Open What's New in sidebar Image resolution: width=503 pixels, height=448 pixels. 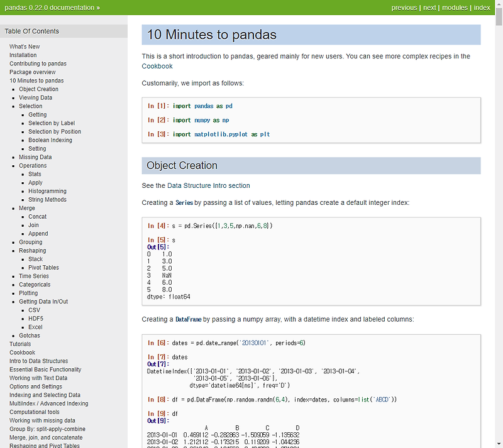[x=25, y=47]
